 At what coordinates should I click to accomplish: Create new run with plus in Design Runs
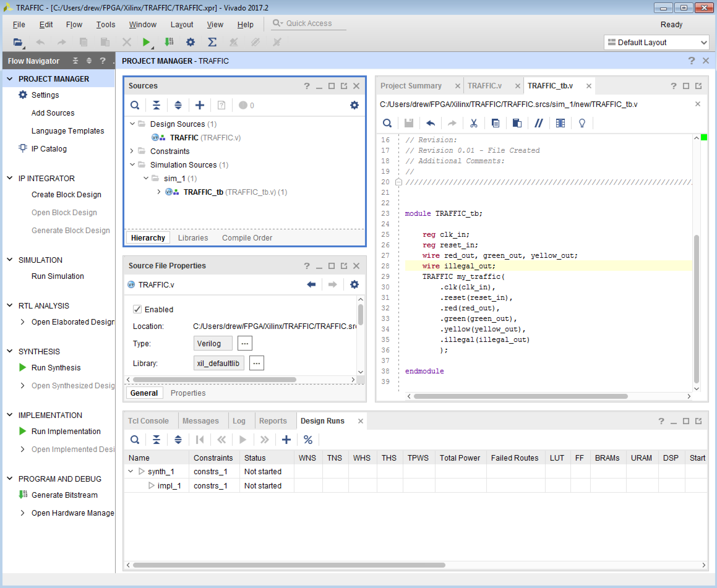(x=286, y=440)
